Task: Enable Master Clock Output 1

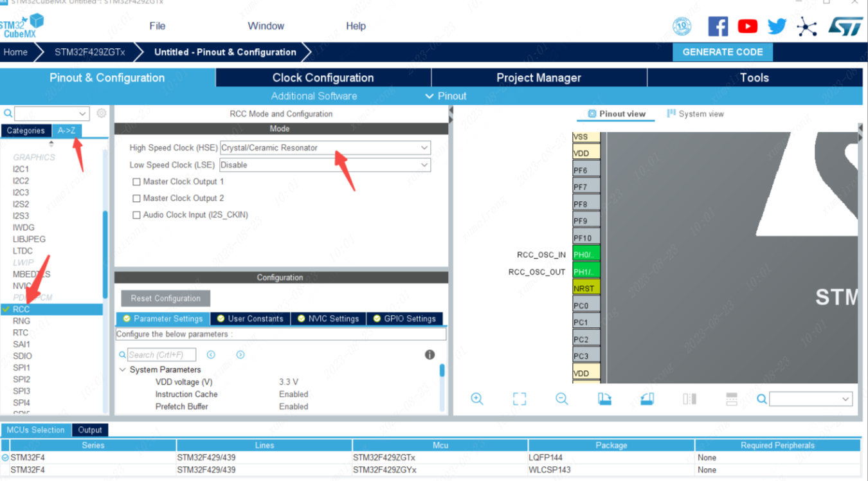Action: (x=136, y=182)
